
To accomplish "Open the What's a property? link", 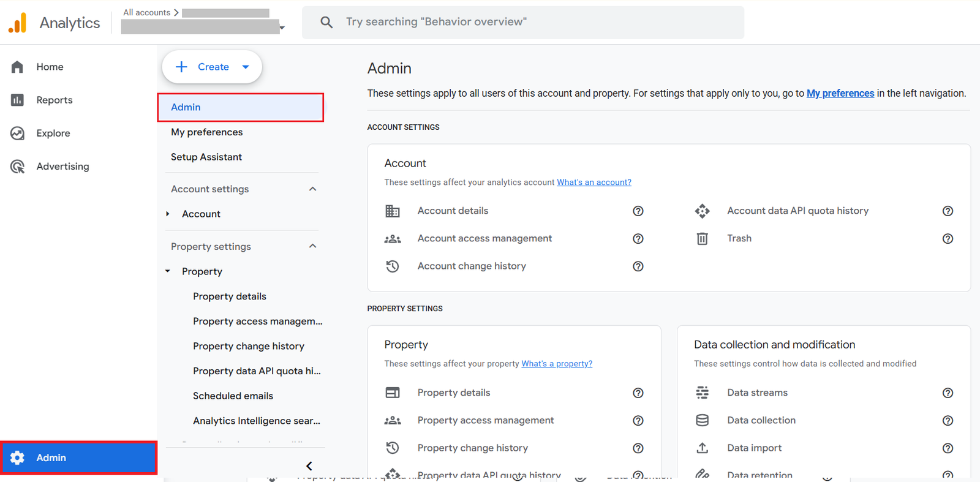I will [557, 364].
